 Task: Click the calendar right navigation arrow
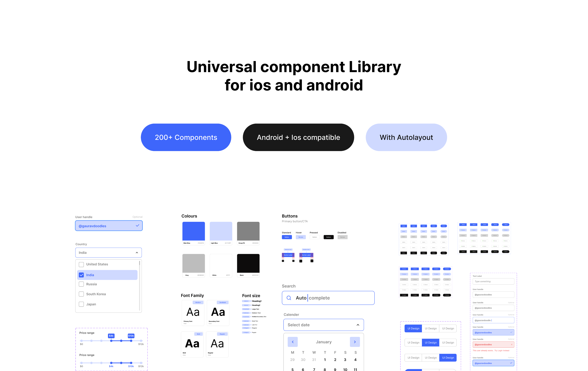(x=355, y=342)
